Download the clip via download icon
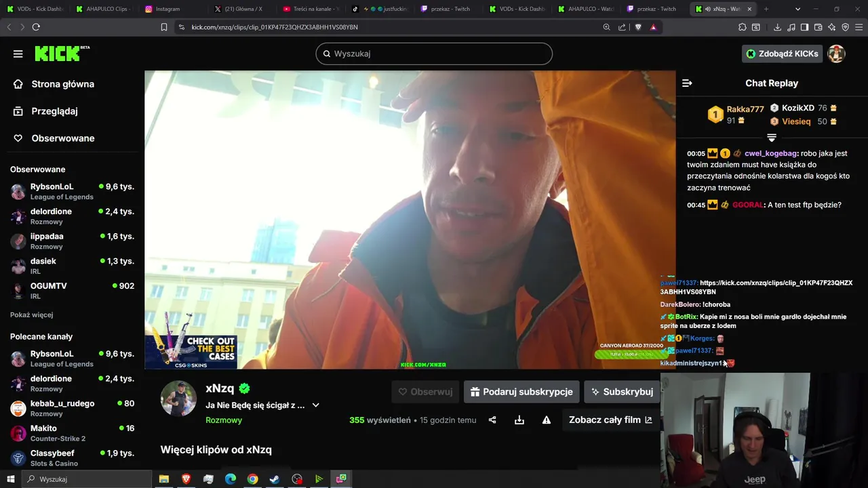Viewport: 868px width, 488px height. point(519,420)
